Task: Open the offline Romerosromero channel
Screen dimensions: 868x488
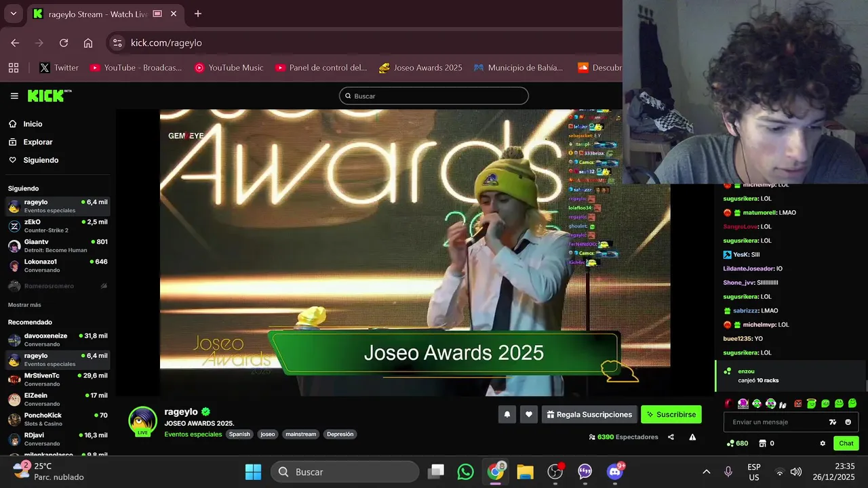Action: pos(58,286)
